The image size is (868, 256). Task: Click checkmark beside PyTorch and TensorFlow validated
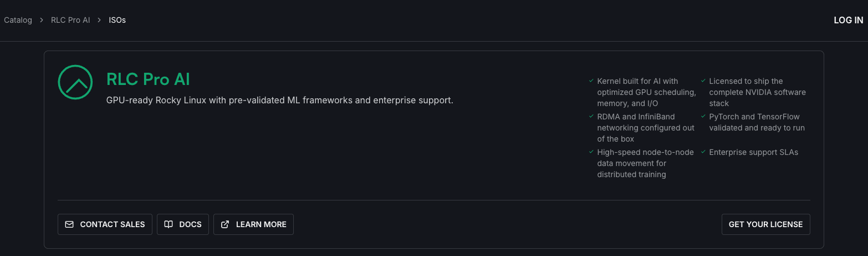click(703, 117)
